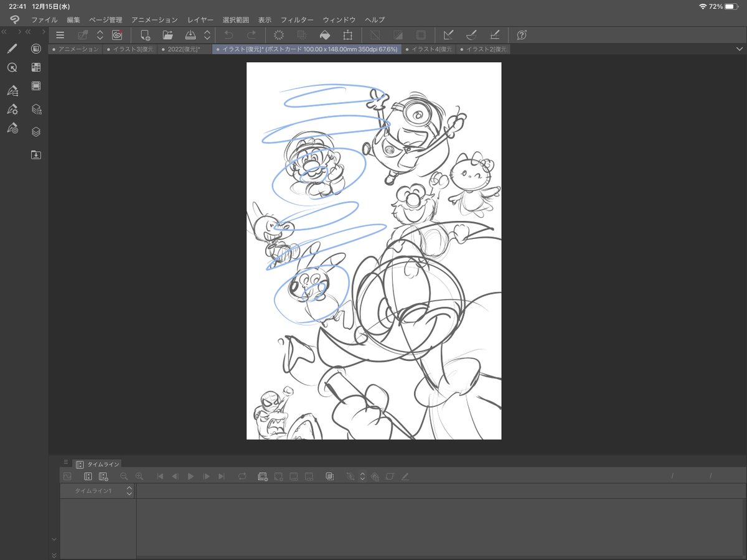
Task: Toggle loop playback in timeline
Action: pyautogui.click(x=242, y=476)
